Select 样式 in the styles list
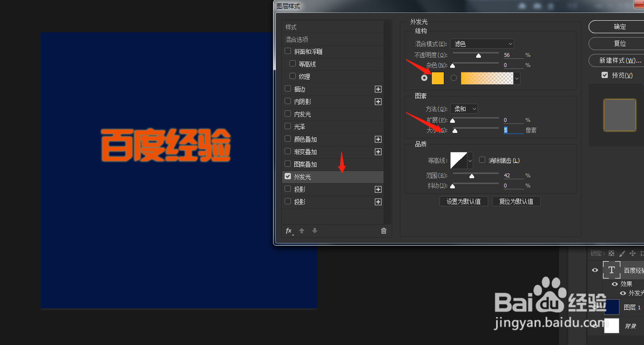 point(291,27)
